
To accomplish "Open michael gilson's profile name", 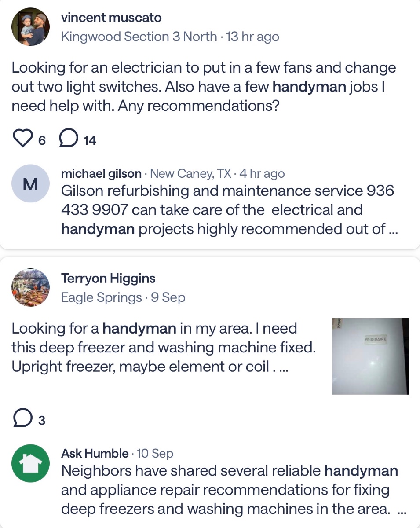I will [x=102, y=174].
